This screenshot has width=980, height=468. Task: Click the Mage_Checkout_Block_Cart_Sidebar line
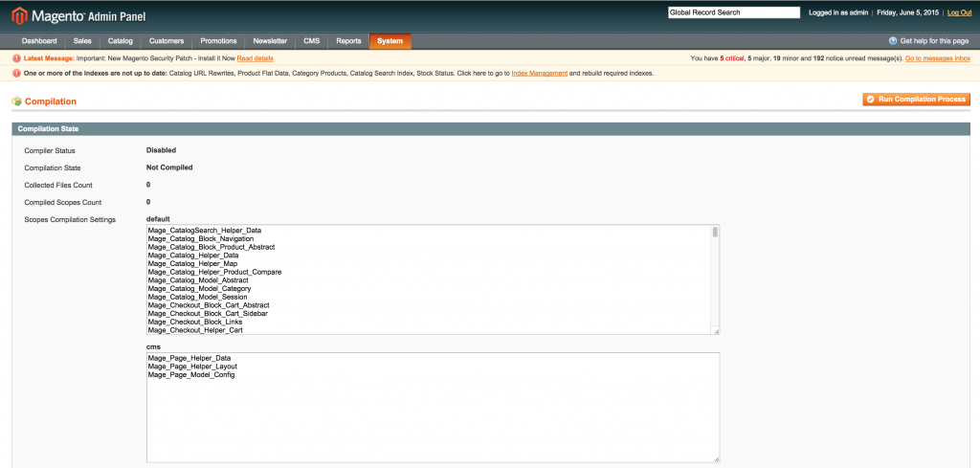pyautogui.click(x=208, y=313)
